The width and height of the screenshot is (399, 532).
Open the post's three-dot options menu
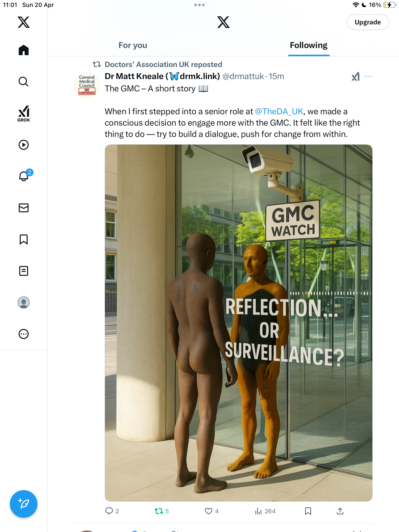pyautogui.click(x=368, y=76)
